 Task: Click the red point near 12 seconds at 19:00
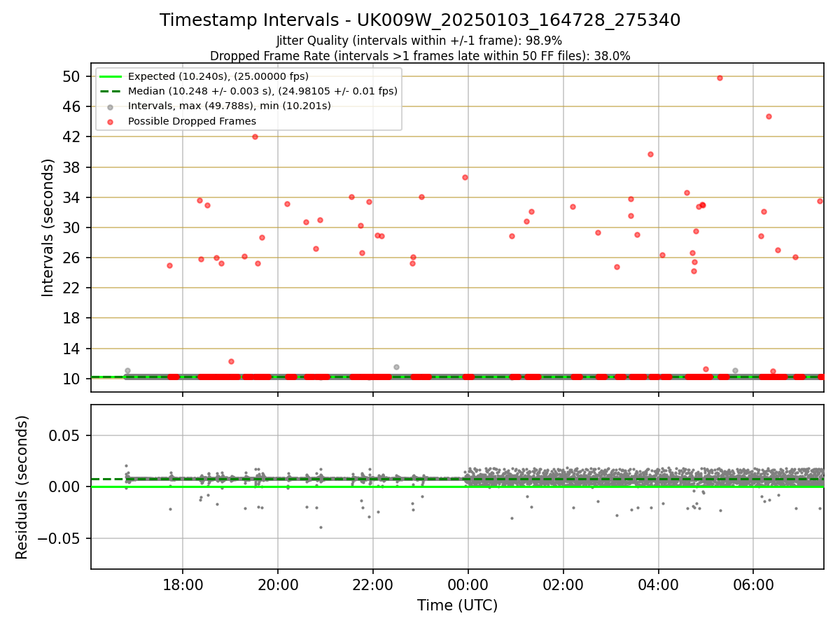point(231,361)
